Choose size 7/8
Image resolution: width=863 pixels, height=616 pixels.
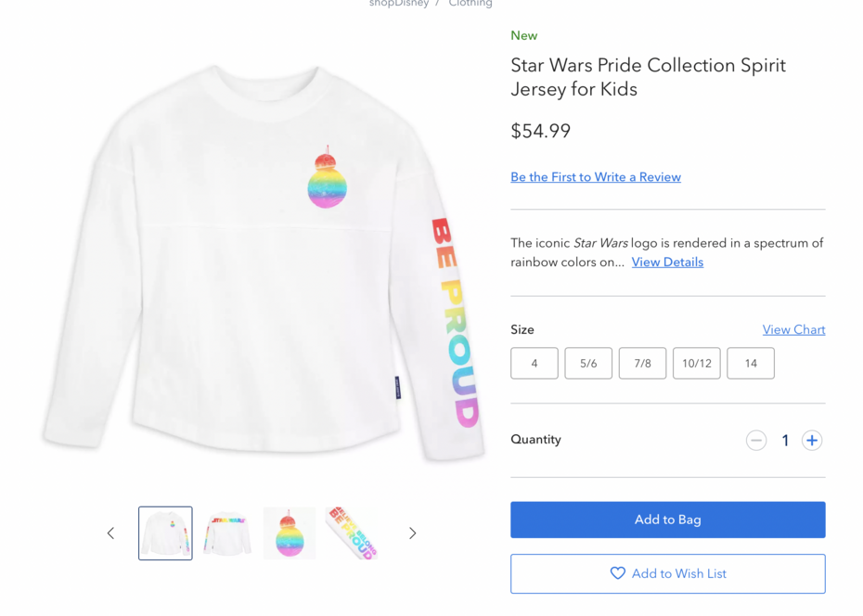(x=642, y=364)
